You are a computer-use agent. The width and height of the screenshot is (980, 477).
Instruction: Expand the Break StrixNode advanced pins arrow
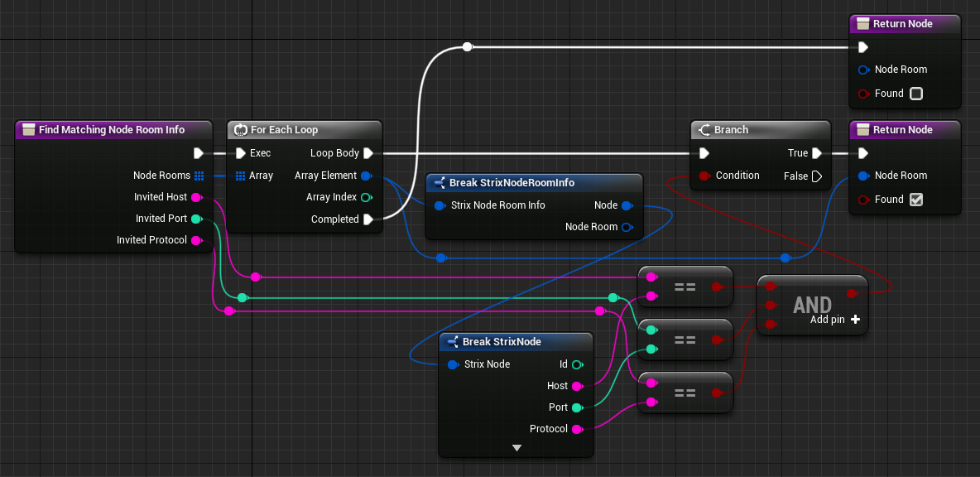[516, 448]
